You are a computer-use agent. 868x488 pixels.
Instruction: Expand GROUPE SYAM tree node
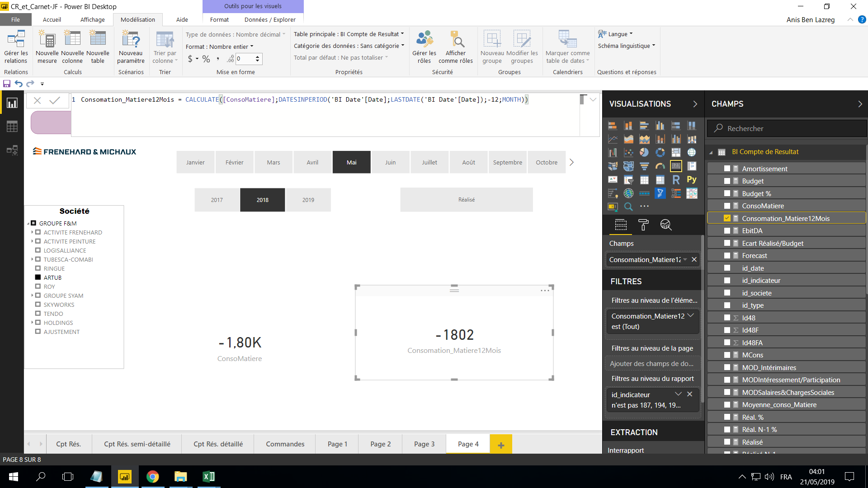32,296
